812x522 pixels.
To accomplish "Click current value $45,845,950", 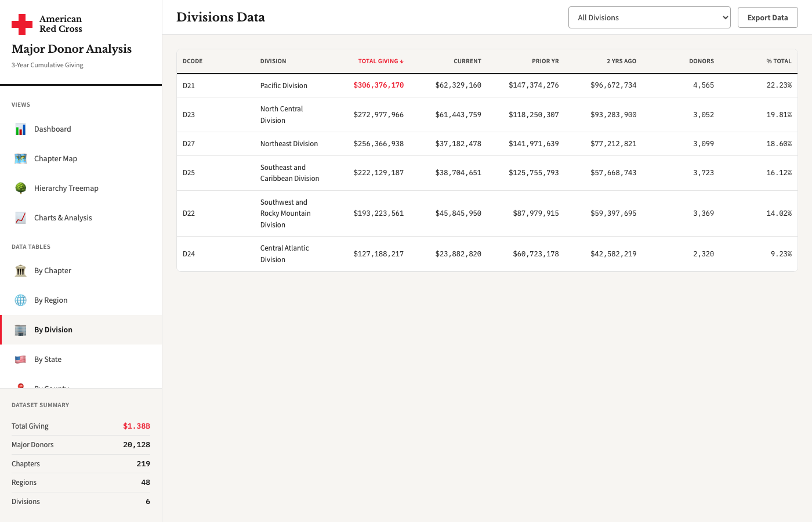I will click(458, 213).
